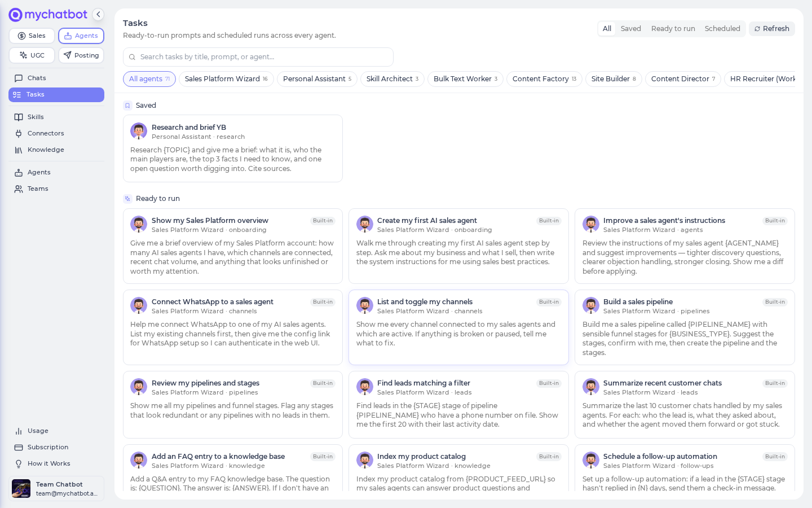812x508 pixels.
Task: Open Connectors in the sidebar
Action: click(56, 133)
